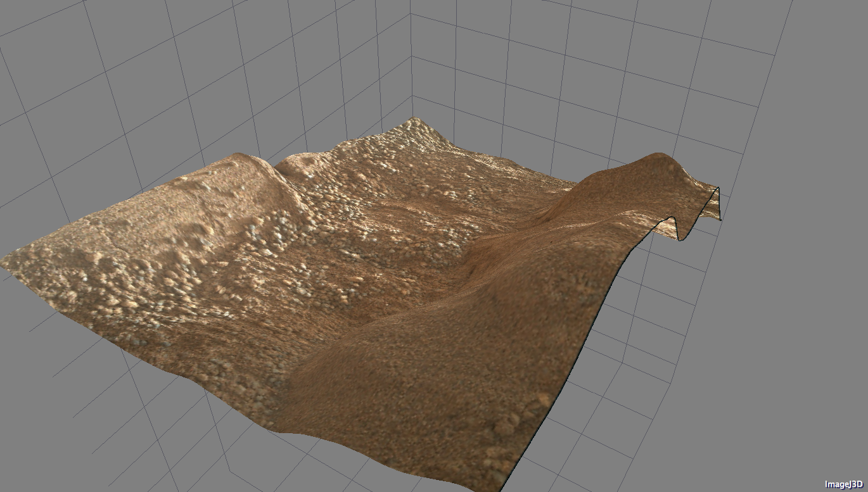Select the tallest central peak of terrain
Viewport: 868px width, 492px height.
click(x=415, y=127)
